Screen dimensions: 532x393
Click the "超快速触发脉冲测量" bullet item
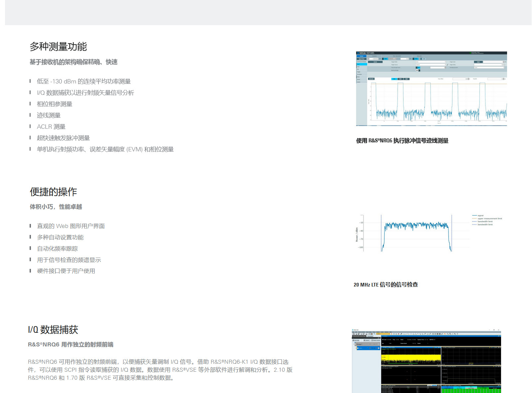pyautogui.click(x=63, y=138)
